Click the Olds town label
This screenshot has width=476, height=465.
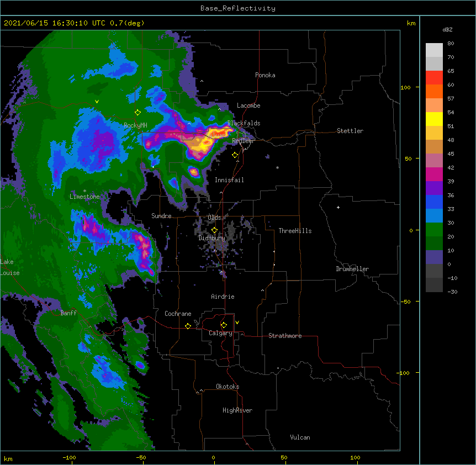[214, 218]
